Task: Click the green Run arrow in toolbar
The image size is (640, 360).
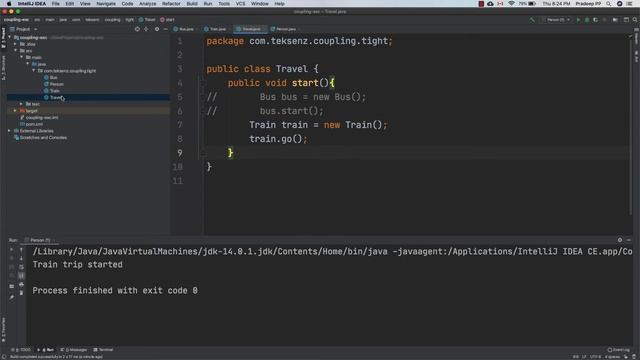Action: (x=578, y=20)
